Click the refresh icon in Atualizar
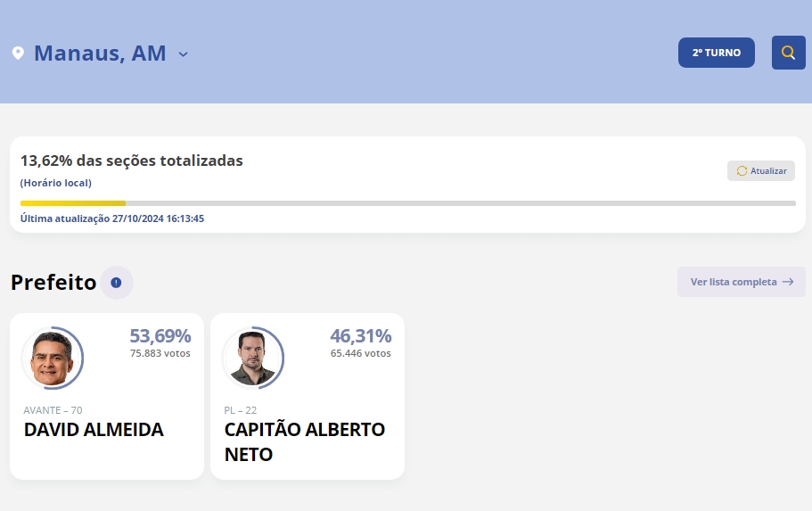 (x=742, y=171)
